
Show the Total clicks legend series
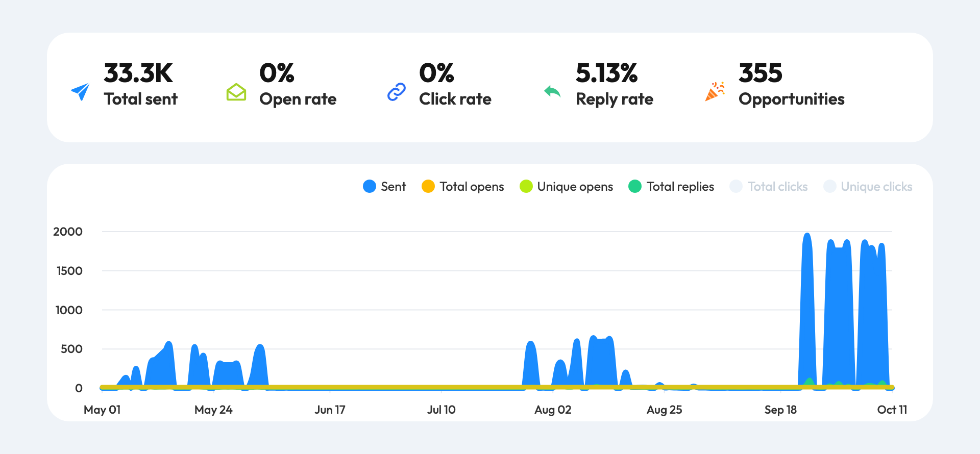769,187
